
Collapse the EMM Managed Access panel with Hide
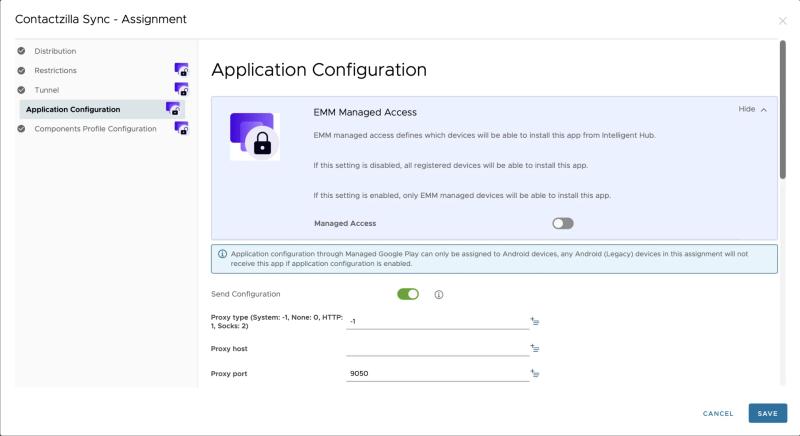pos(753,109)
